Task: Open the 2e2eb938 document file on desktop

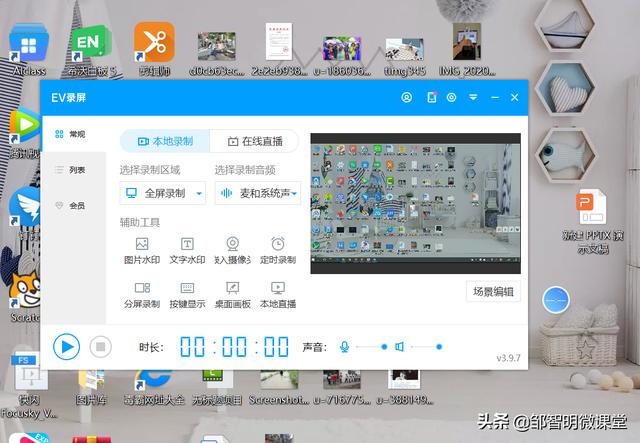Action: point(279,50)
